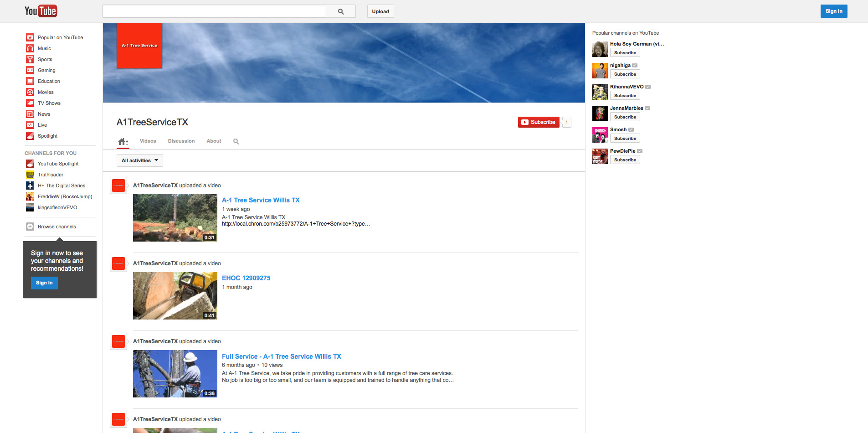Viewport: 868px width, 433px height.
Task: Select the Gaming sidebar icon
Action: [30, 70]
